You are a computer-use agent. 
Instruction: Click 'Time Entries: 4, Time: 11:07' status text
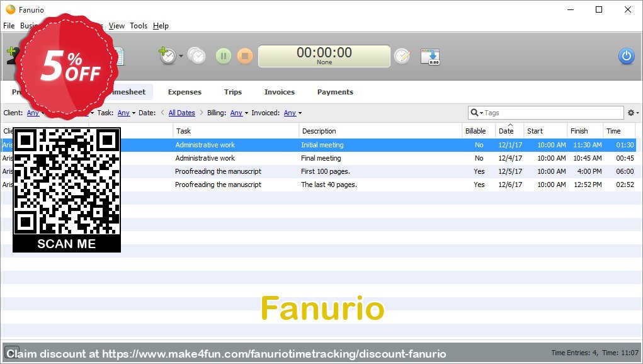pyautogui.click(x=595, y=353)
